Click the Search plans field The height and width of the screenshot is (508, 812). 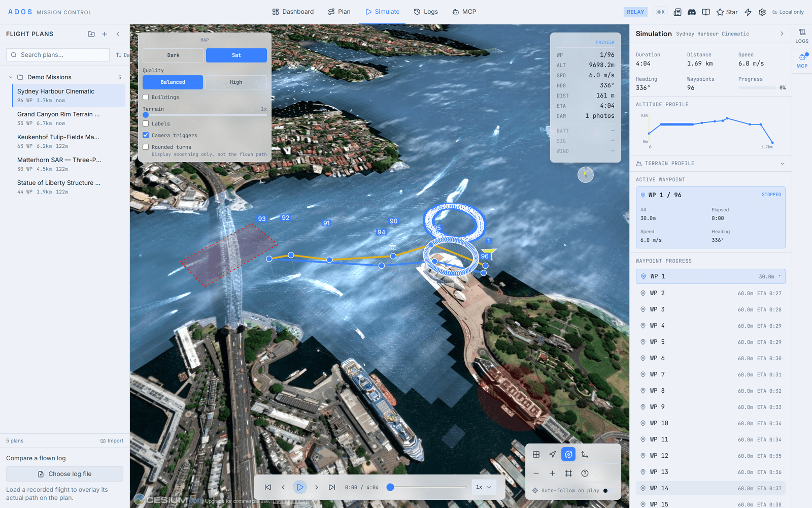(x=58, y=55)
